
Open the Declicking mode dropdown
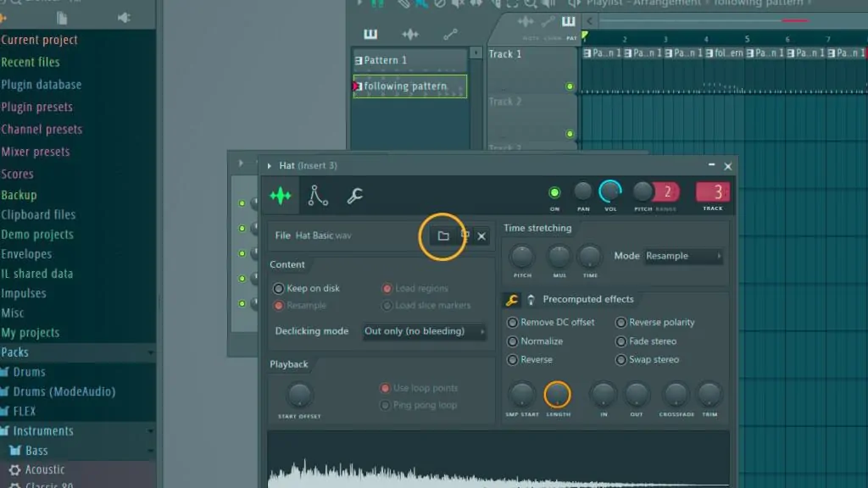pyautogui.click(x=425, y=331)
